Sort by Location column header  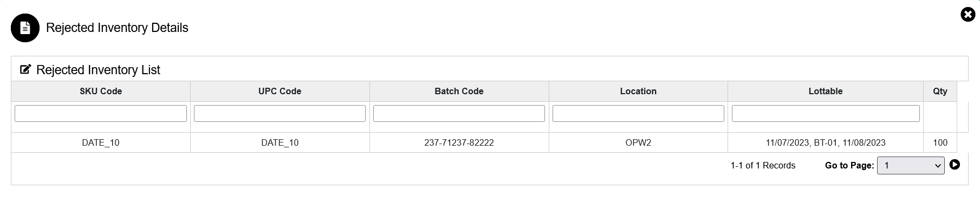[x=638, y=91]
